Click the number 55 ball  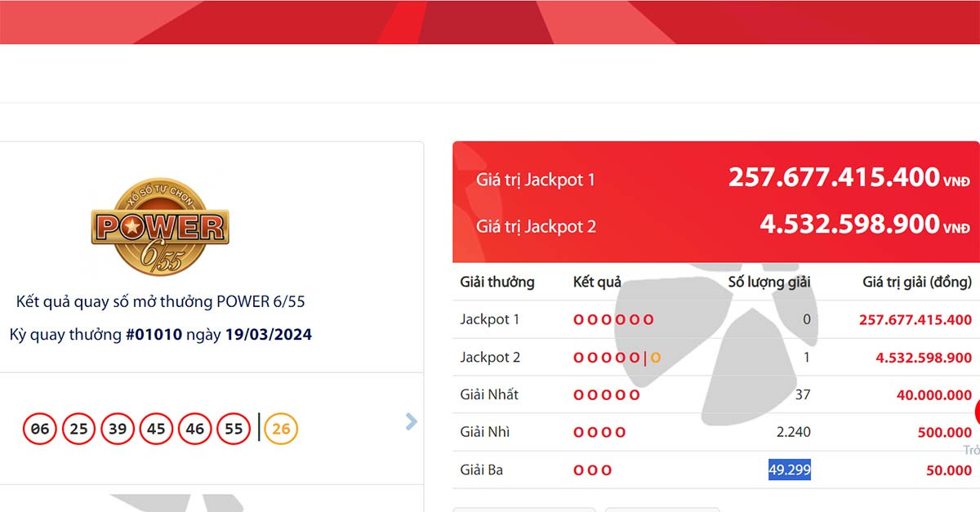[x=234, y=429]
